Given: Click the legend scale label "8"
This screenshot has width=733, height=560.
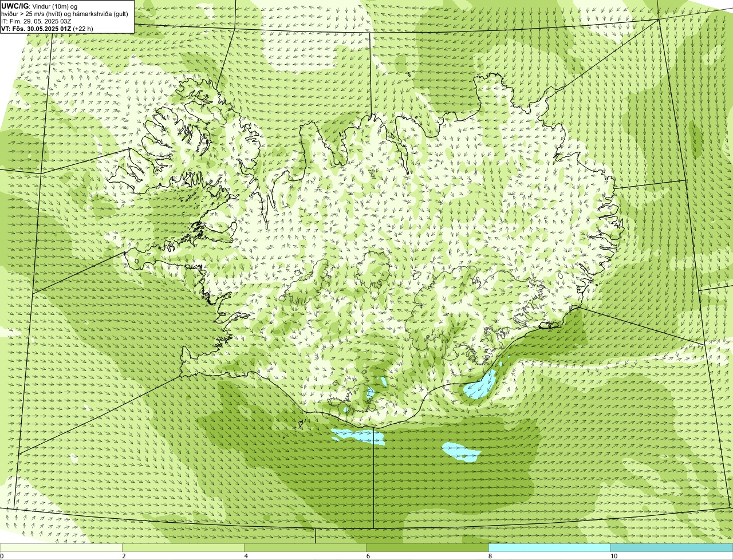Looking at the screenshot, I should point(490,556).
